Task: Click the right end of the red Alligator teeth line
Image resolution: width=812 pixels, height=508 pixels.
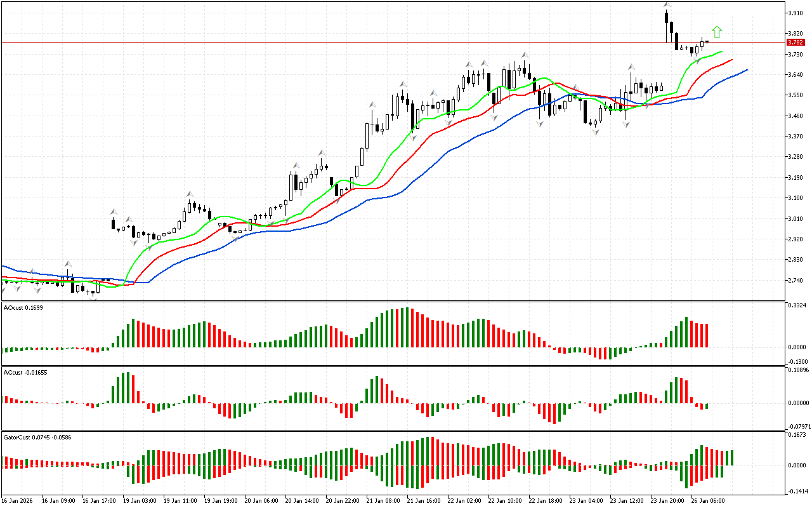Action: [x=732, y=60]
